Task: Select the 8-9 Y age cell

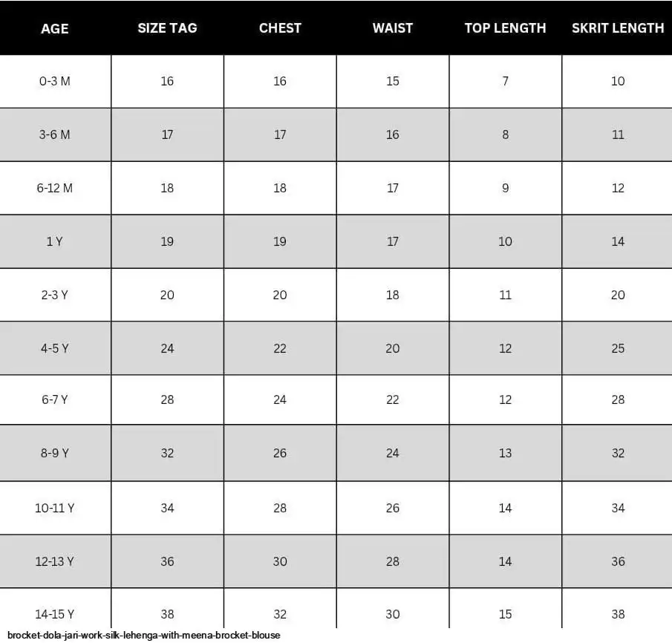Action: coord(55,453)
